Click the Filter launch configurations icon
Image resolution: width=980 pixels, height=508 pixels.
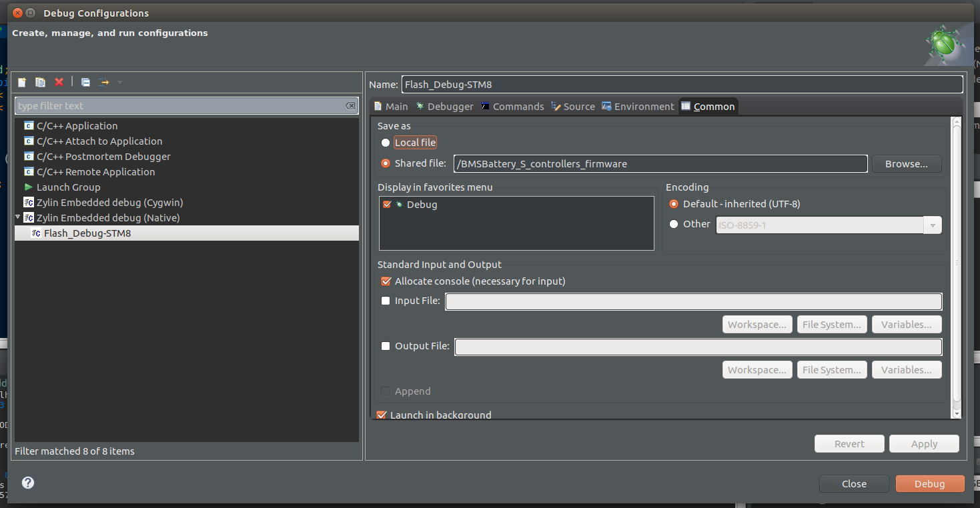[x=103, y=82]
